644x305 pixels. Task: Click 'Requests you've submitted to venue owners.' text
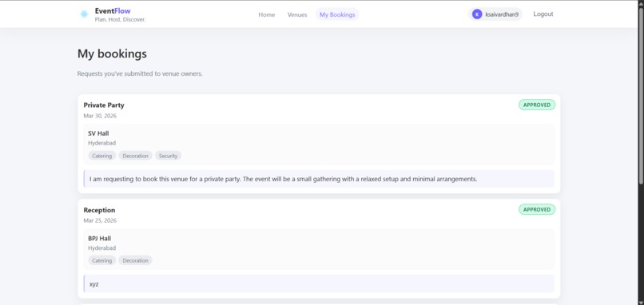140,74
